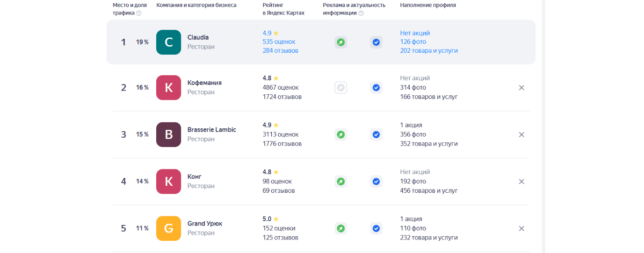
Task: Click the green advertising icon in Конг row
Action: click(341, 182)
